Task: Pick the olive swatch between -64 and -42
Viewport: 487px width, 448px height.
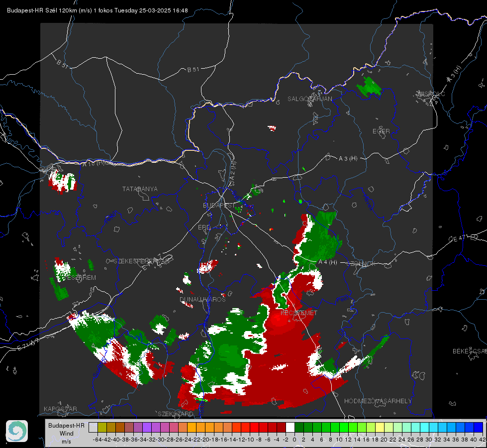Action: [x=102, y=428]
